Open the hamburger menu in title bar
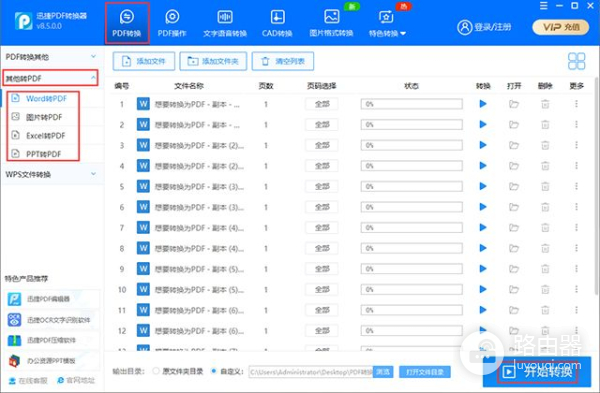Image resolution: width=600 pixels, height=393 pixels. click(544, 6)
